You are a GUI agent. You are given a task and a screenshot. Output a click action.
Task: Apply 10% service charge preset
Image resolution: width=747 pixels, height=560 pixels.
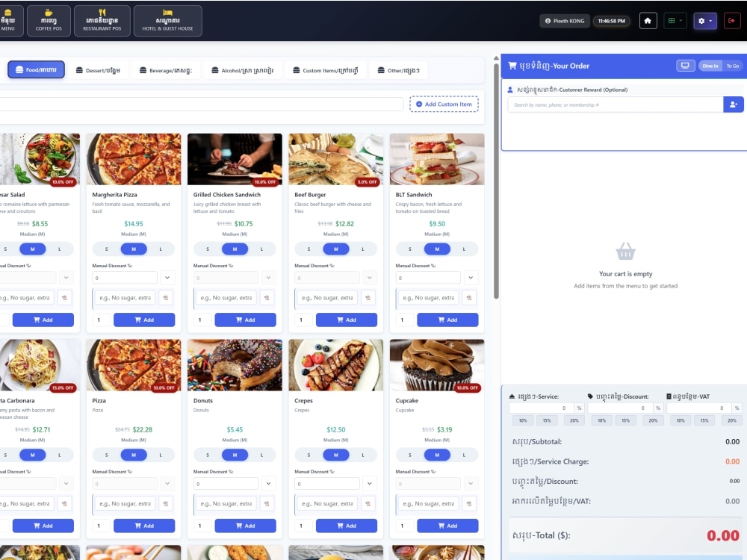523,420
